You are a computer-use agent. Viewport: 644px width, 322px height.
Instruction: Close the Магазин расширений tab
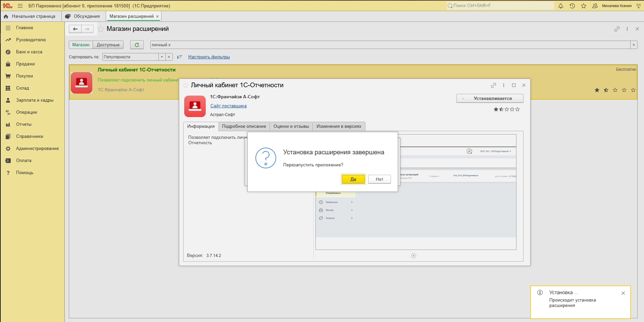pos(157,16)
